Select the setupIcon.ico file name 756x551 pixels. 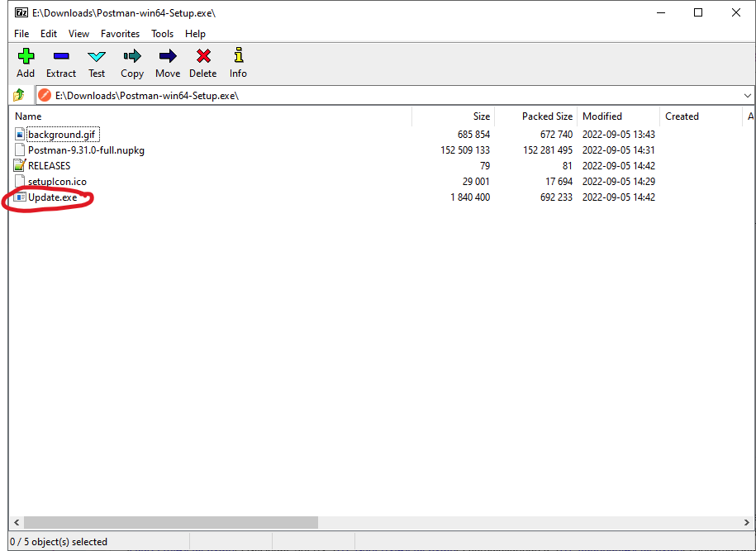pos(57,182)
